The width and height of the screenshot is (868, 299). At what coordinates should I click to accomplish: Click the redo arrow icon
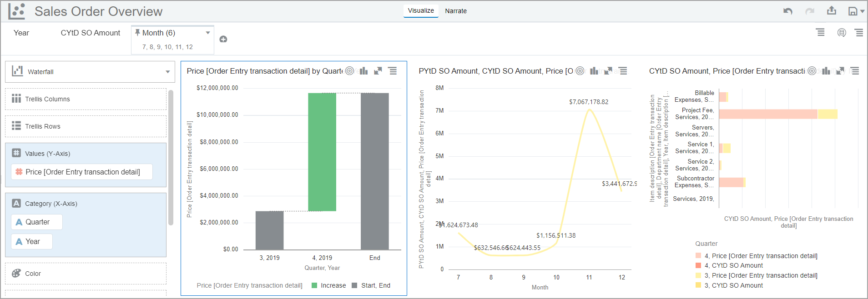810,11
